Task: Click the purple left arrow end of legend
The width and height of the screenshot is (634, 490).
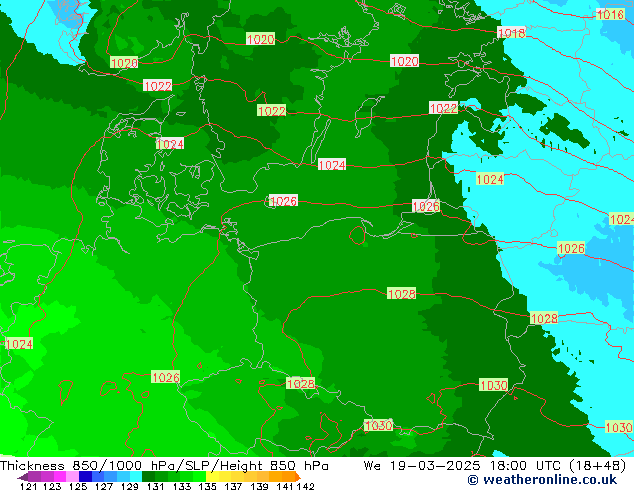Action: (23, 477)
